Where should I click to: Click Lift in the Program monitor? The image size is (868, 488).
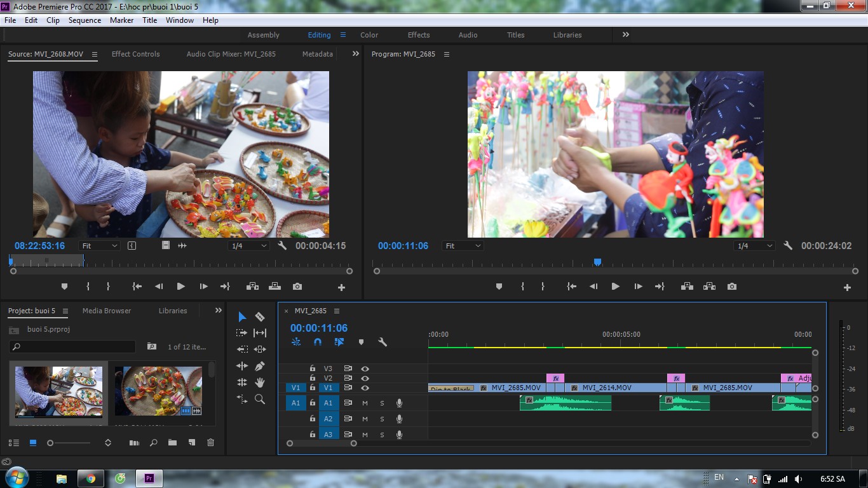point(687,287)
